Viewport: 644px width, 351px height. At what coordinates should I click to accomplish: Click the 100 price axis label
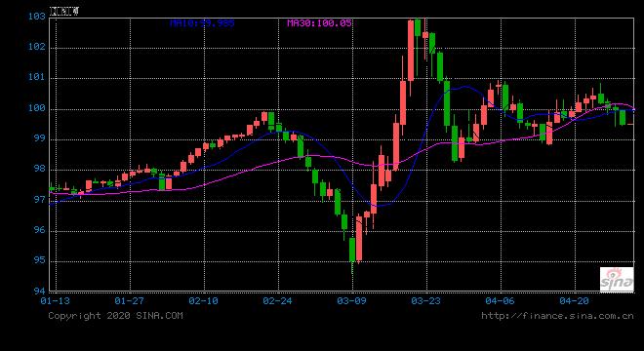pos(36,109)
